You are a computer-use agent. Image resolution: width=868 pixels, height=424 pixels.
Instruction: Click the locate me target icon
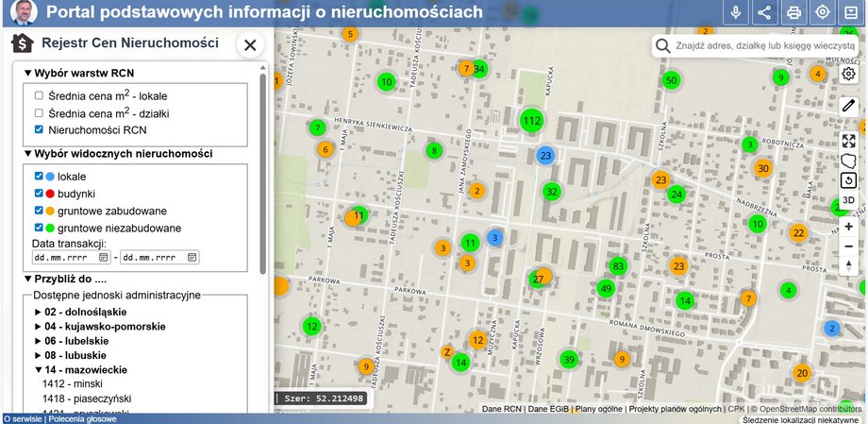(823, 12)
